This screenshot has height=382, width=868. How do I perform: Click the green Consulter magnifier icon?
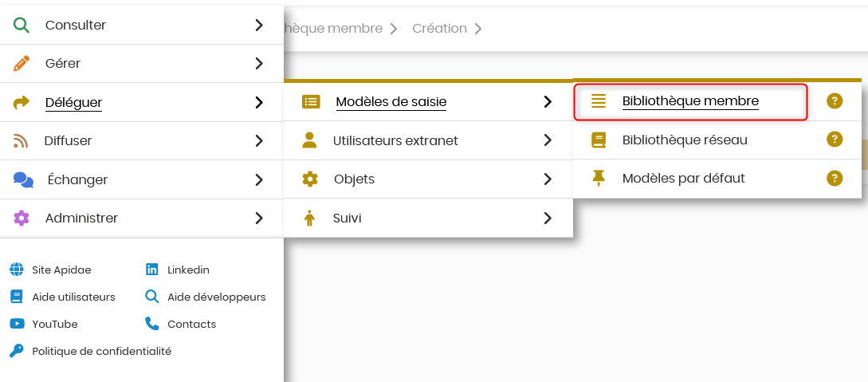pos(21,25)
